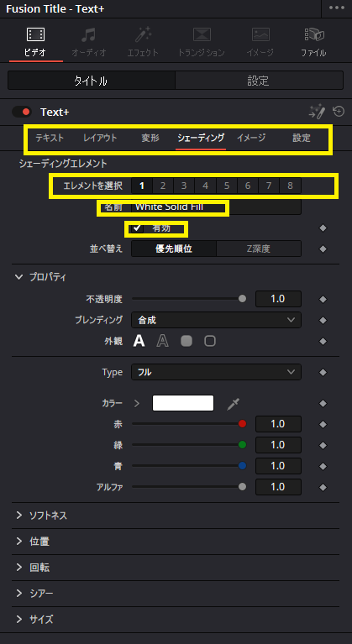Click the 不透明度 value field
The width and height of the screenshot is (352, 644).
point(278,299)
